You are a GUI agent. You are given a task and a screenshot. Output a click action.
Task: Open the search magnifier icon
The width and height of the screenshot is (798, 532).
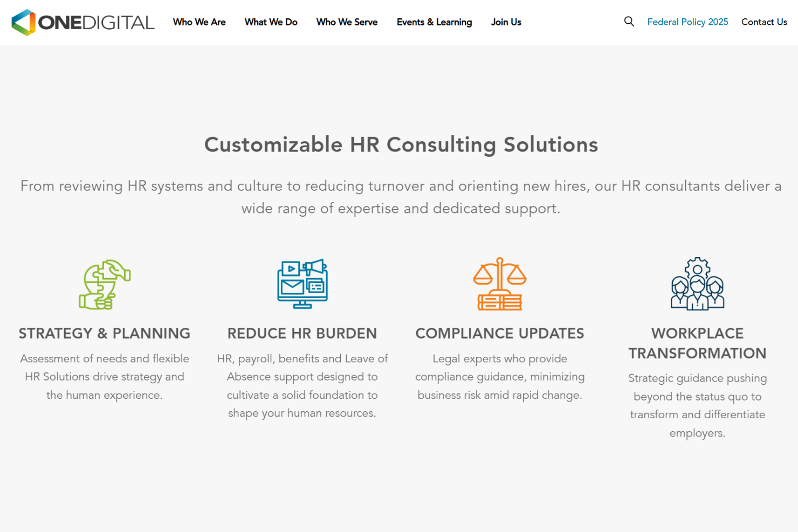click(x=629, y=22)
